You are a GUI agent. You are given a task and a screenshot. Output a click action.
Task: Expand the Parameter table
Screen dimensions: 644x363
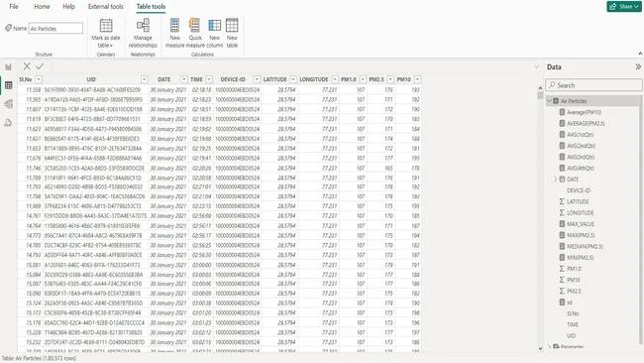coord(549,346)
